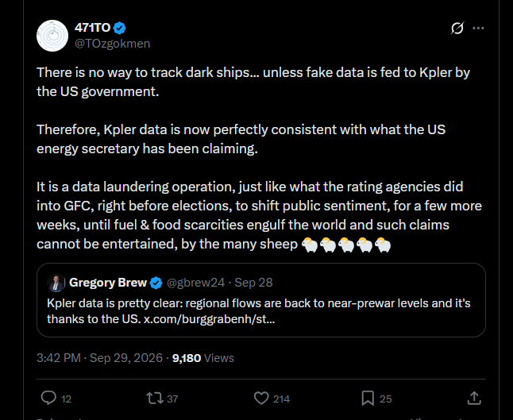
Task: Open the @gbrew24 handle
Action: (x=195, y=283)
